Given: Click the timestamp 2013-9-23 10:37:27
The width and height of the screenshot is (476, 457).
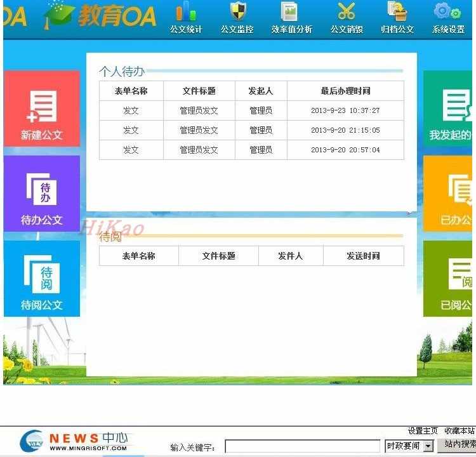Looking at the screenshot, I should point(345,110).
